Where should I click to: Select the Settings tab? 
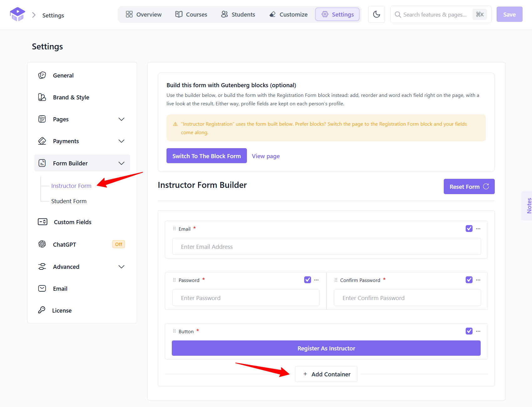pyautogui.click(x=337, y=14)
